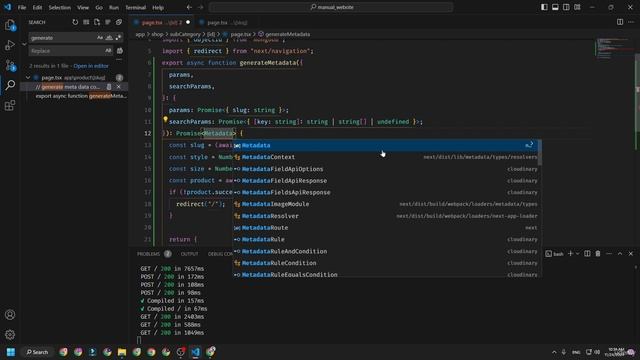The width and height of the screenshot is (640, 360).
Task: Choose the MetadataContext suggestion
Action: [x=387, y=157]
